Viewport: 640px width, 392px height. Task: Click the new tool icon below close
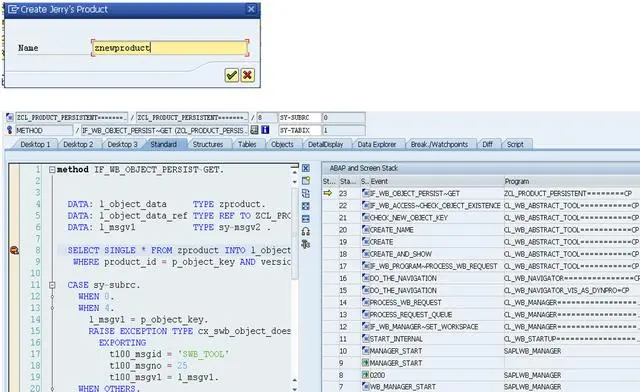coord(306,181)
